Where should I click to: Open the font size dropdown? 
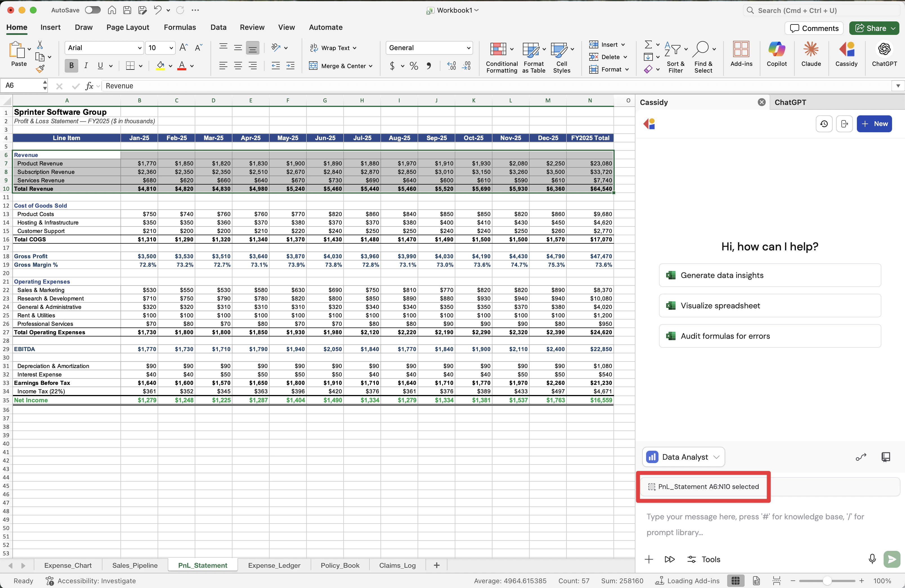point(171,48)
